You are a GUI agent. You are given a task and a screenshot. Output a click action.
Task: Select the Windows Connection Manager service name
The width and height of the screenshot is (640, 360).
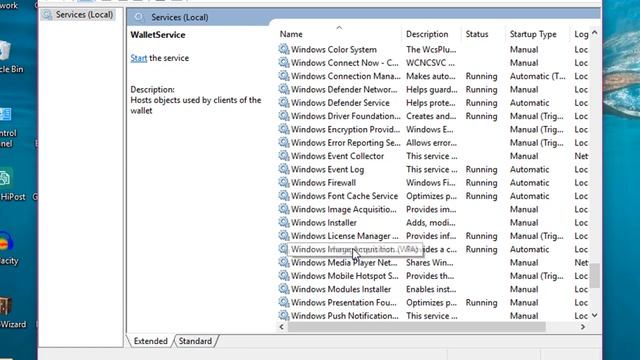tap(346, 76)
